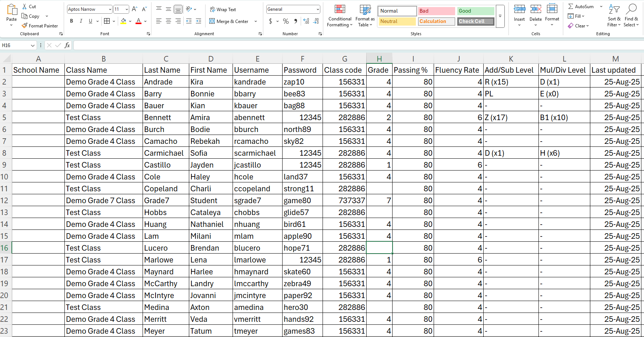644x337 pixels.
Task: Open Find & Select menu
Action: [x=631, y=16]
